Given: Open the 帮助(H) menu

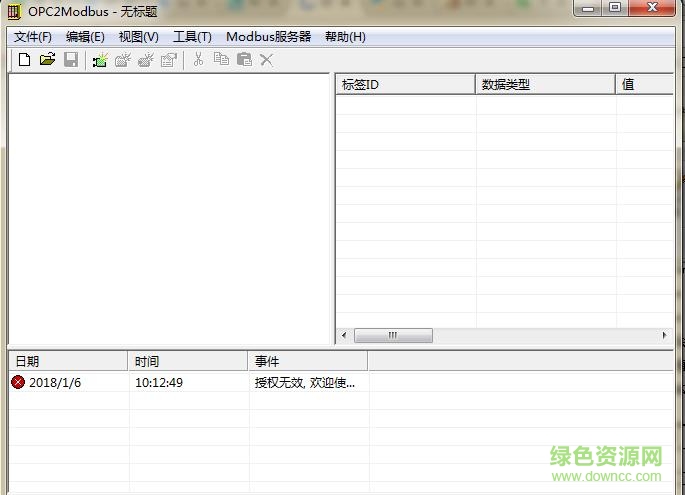Looking at the screenshot, I should 345,37.
